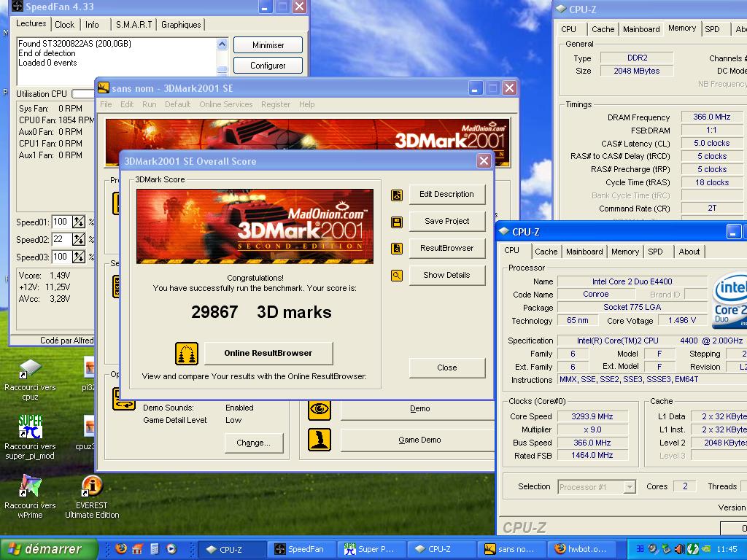Click the Speed02 value field
This screenshot has height=560, width=747.
(x=61, y=239)
